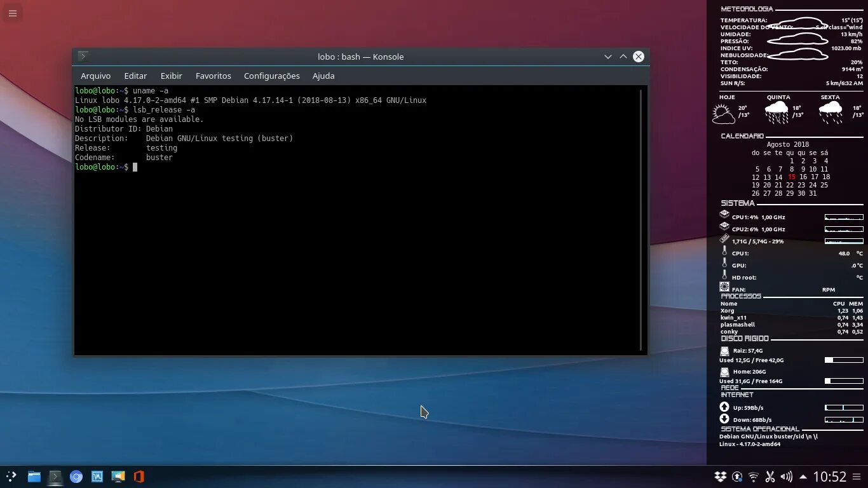Click the 10:52 panel clock
The height and width of the screenshot is (488, 868).
[x=830, y=477]
